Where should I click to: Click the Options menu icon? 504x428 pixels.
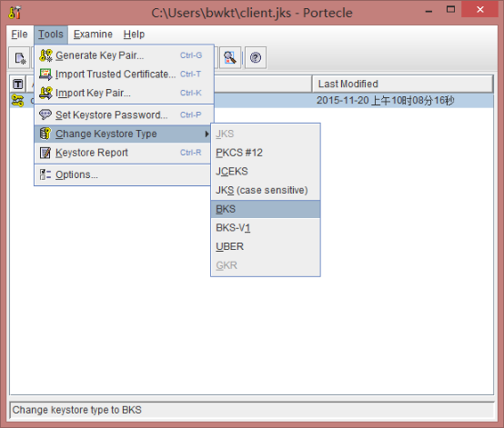click(45, 174)
